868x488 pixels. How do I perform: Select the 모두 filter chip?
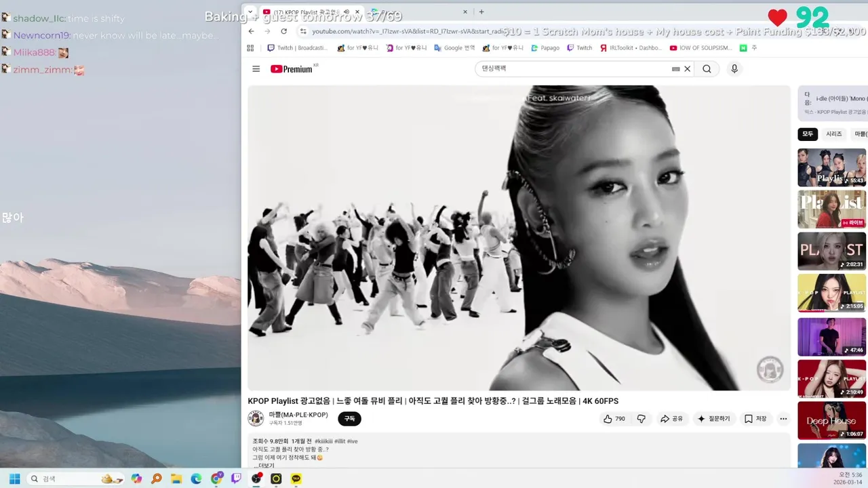tap(808, 134)
